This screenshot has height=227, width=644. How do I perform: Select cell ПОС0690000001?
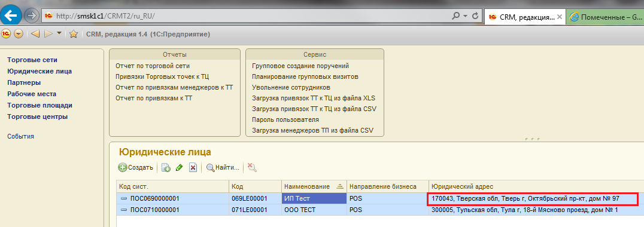[x=172, y=199]
